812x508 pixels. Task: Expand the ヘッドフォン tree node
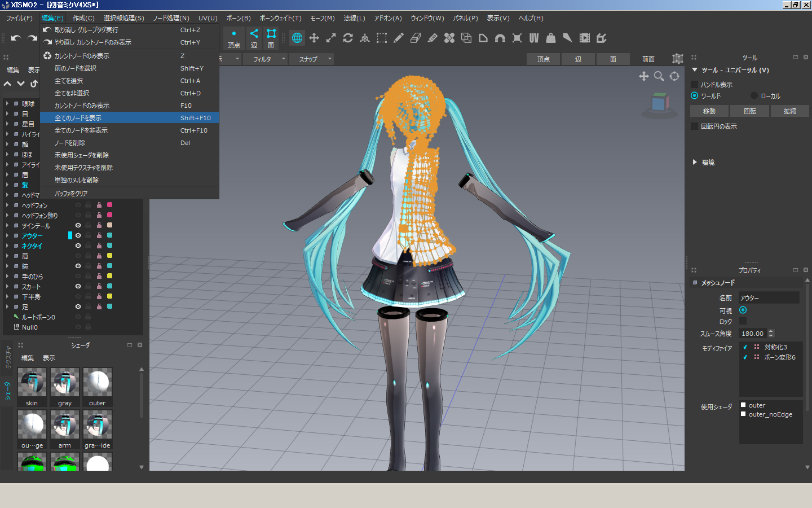tap(7, 205)
